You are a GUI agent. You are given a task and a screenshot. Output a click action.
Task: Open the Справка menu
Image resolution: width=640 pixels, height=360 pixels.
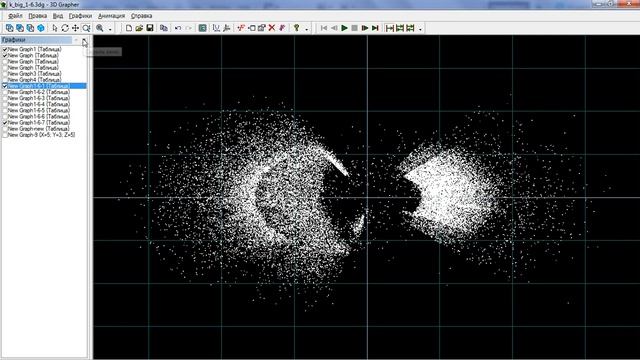point(141,16)
